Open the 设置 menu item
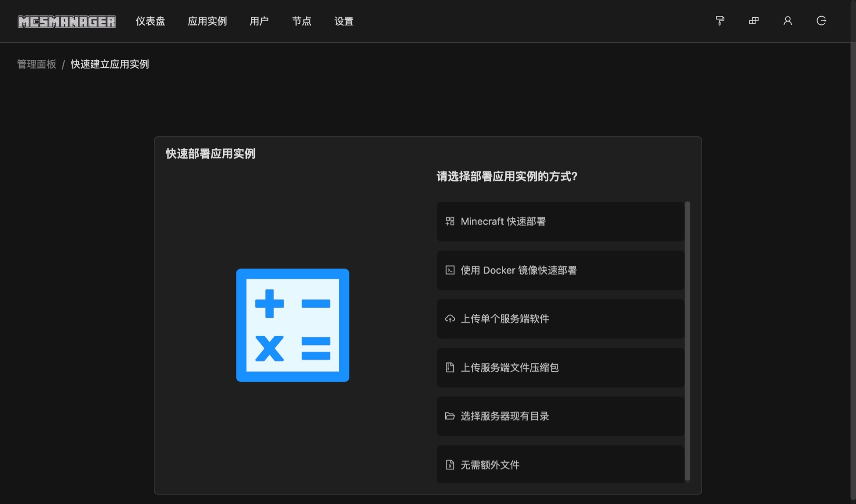 pos(344,21)
